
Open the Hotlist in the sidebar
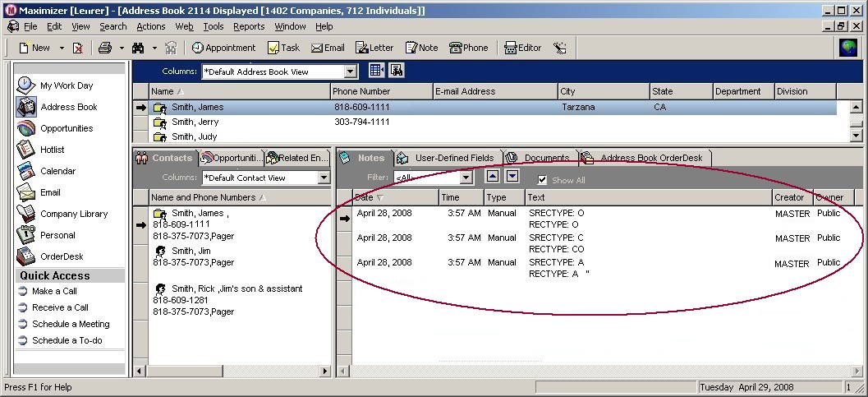pos(40,150)
